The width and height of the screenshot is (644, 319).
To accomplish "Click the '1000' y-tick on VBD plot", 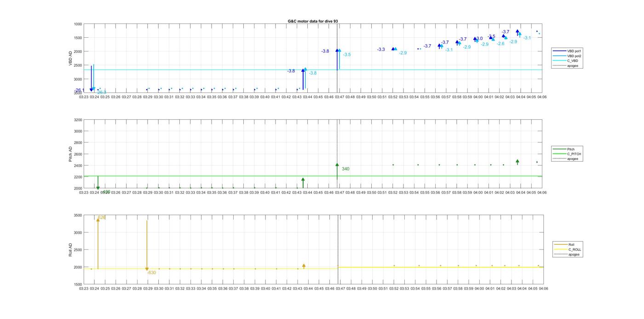I will (x=78, y=24).
